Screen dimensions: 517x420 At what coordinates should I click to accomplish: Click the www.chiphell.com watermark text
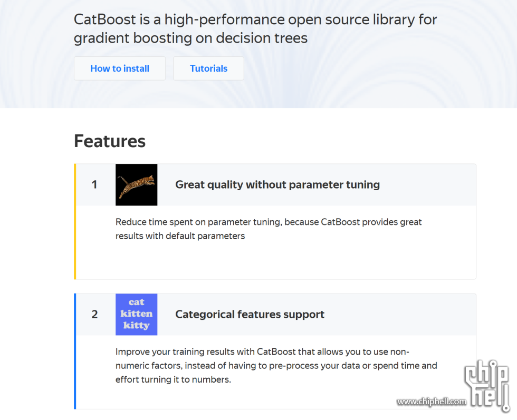click(x=432, y=402)
